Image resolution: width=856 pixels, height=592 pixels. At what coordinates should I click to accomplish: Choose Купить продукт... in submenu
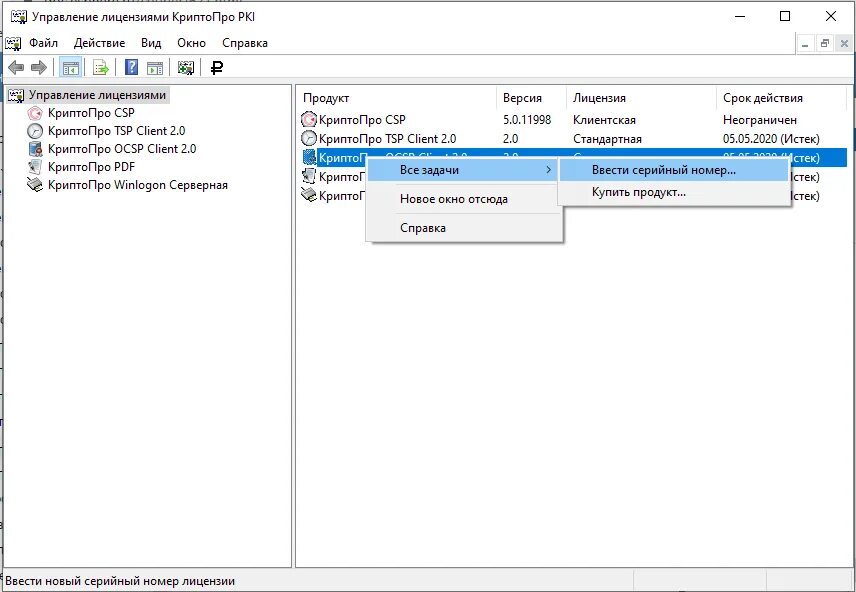click(674, 192)
